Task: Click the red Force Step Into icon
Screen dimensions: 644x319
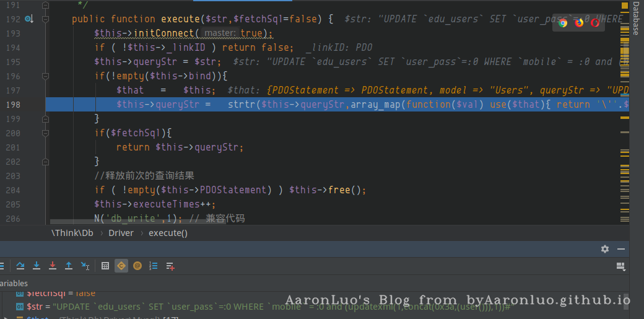Action: (53, 266)
